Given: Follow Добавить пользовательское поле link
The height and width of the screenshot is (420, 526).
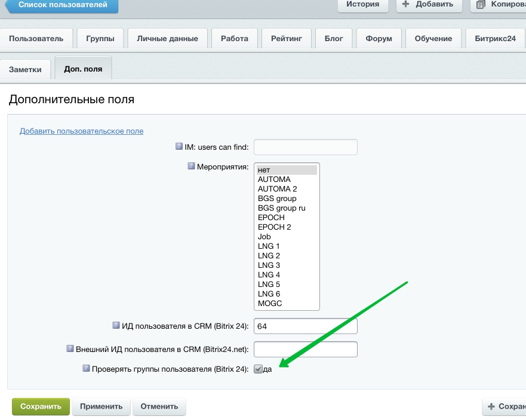Looking at the screenshot, I should coord(81,131).
